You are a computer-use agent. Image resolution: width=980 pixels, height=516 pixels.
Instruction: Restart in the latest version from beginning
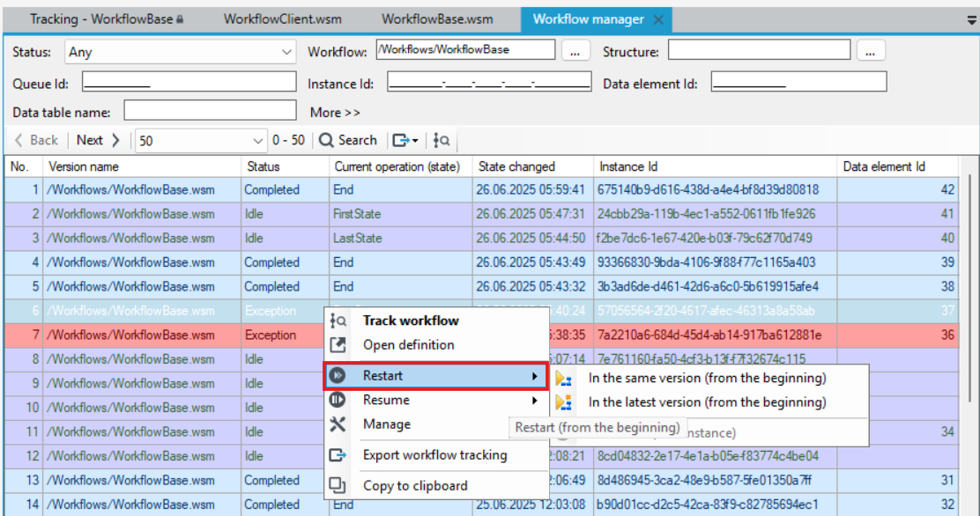tap(710, 402)
